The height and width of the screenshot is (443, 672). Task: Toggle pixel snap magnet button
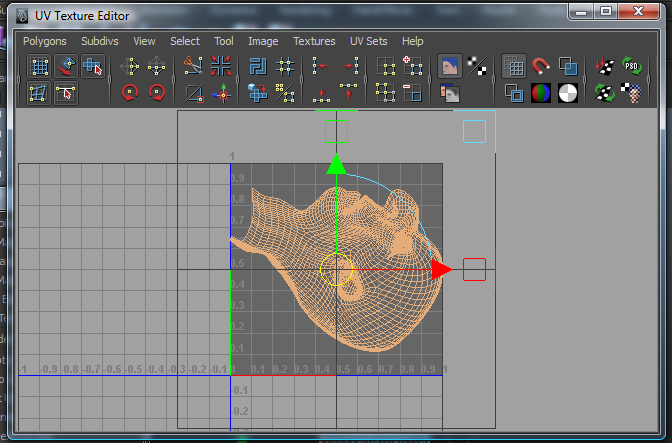(541, 67)
